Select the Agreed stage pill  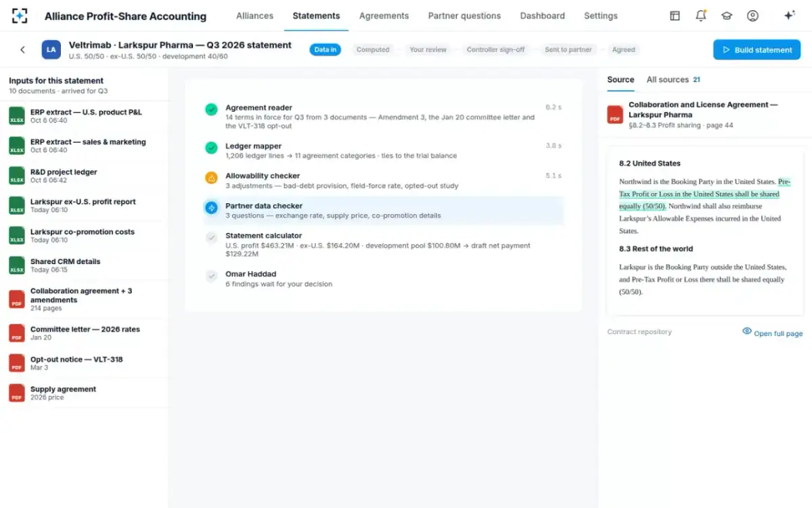point(623,49)
